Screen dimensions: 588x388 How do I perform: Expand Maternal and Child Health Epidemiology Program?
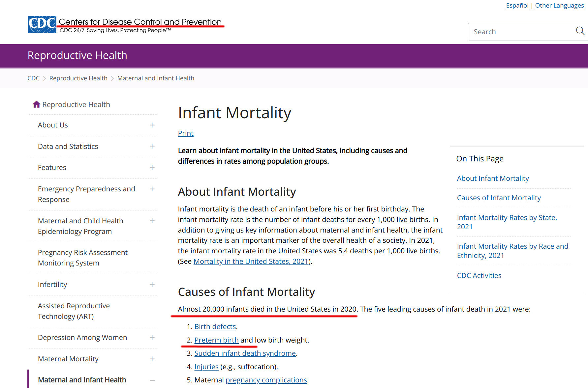152,221
